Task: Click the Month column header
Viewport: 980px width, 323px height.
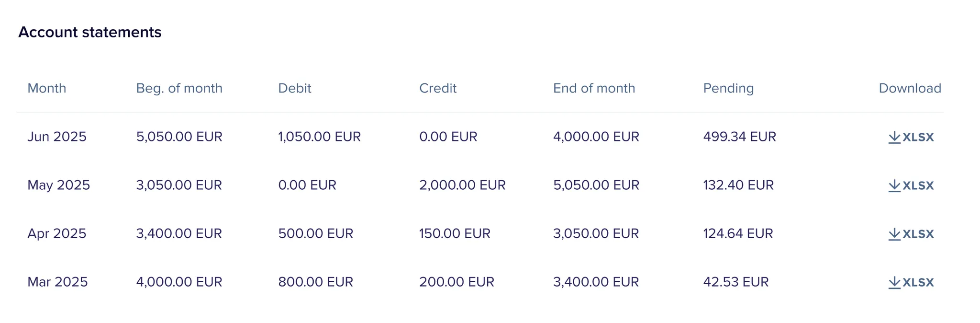Action: click(47, 88)
